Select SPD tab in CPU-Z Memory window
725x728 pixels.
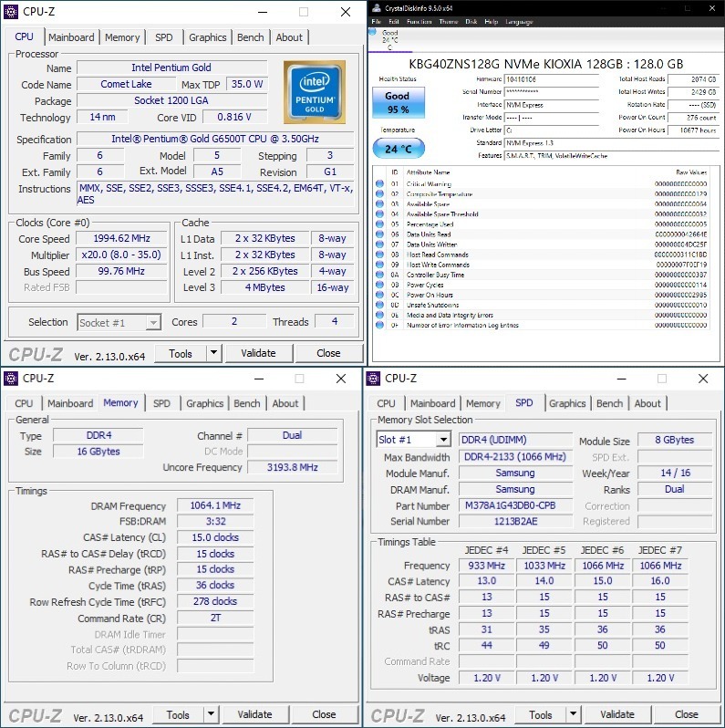161,403
